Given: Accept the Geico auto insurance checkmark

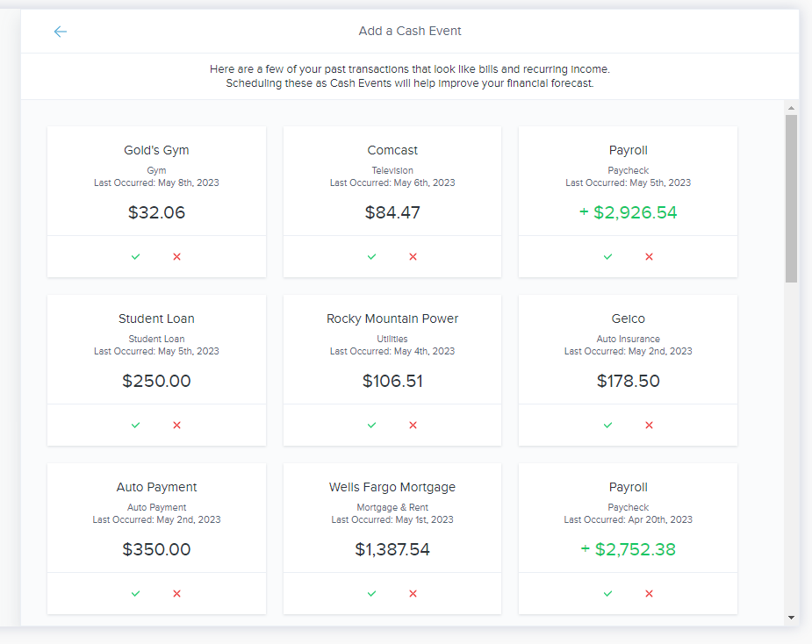Looking at the screenshot, I should [608, 425].
